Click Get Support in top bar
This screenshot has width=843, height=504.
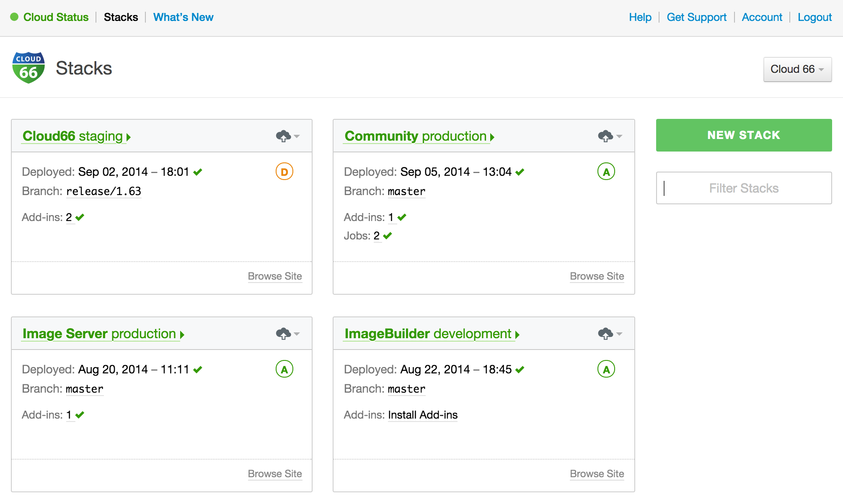(696, 17)
